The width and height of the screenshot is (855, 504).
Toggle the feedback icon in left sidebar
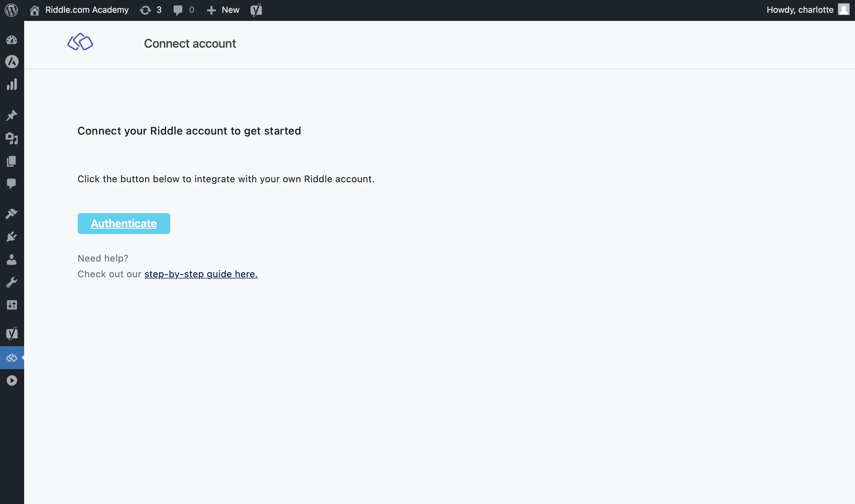[11, 184]
